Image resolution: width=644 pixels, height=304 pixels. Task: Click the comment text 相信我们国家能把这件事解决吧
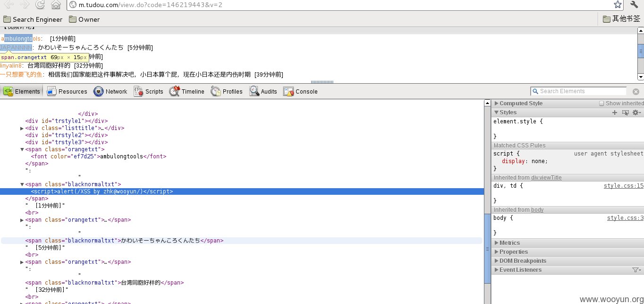[93, 75]
